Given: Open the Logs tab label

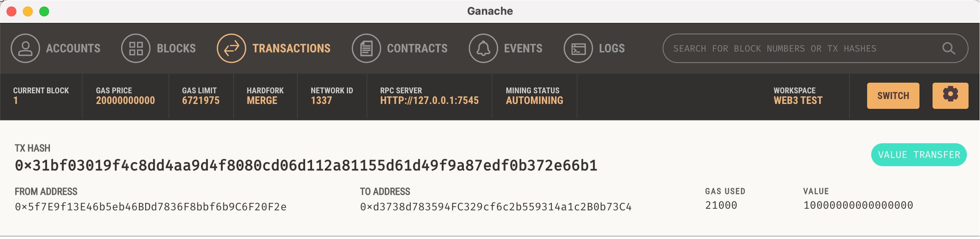Looking at the screenshot, I should click(612, 48).
